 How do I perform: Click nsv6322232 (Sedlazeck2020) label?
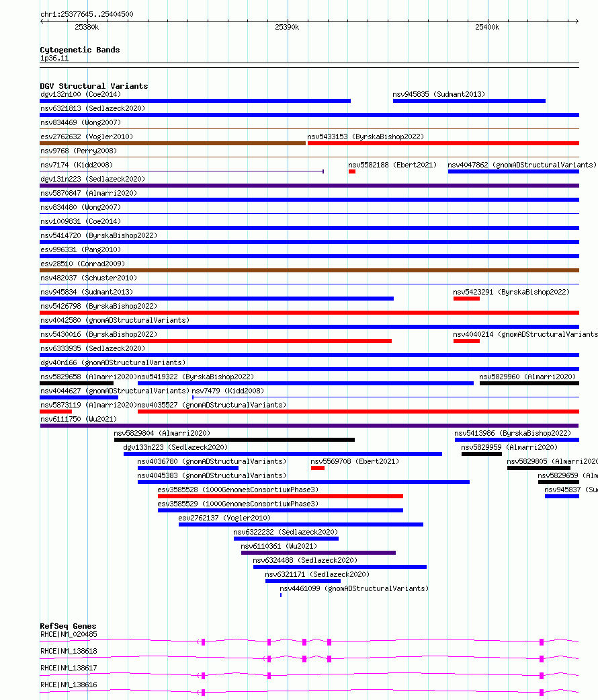pyautogui.click(x=286, y=532)
